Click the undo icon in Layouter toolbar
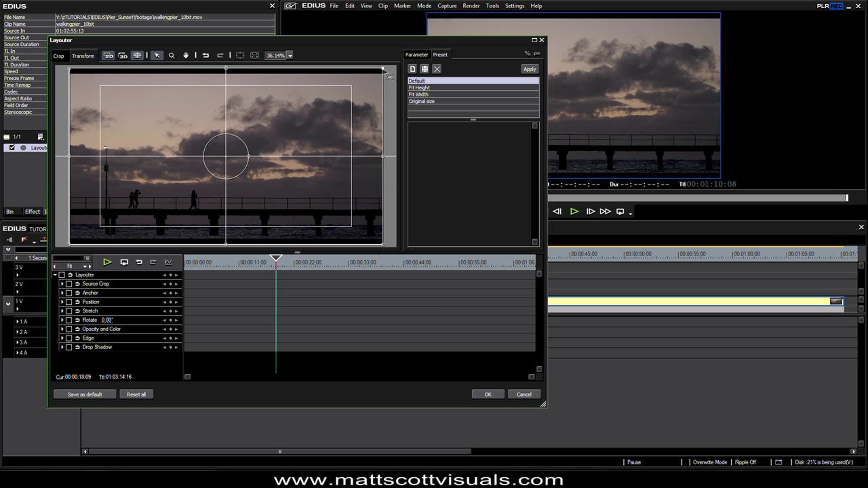 pyautogui.click(x=206, y=56)
